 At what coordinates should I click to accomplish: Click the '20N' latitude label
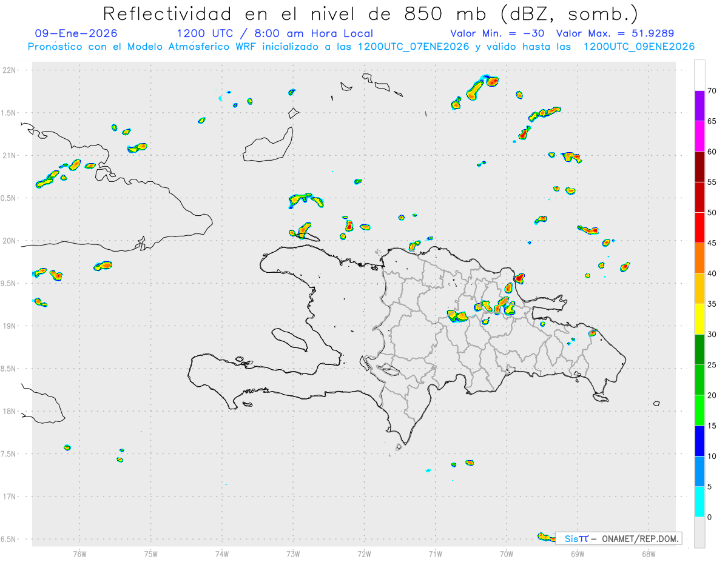point(10,241)
